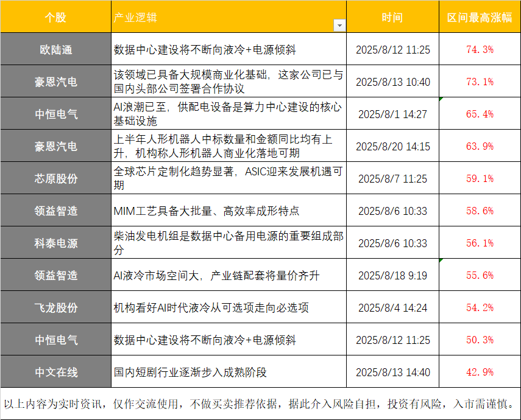The width and height of the screenshot is (521, 420).
Task: Select the 时间 header cell
Action: click(392, 16)
